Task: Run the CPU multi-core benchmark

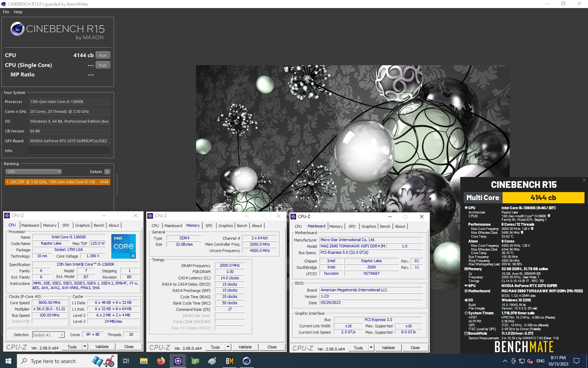Action: [x=103, y=55]
